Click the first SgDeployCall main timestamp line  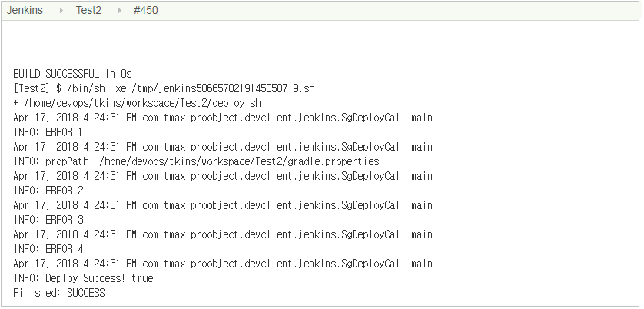click(x=223, y=118)
